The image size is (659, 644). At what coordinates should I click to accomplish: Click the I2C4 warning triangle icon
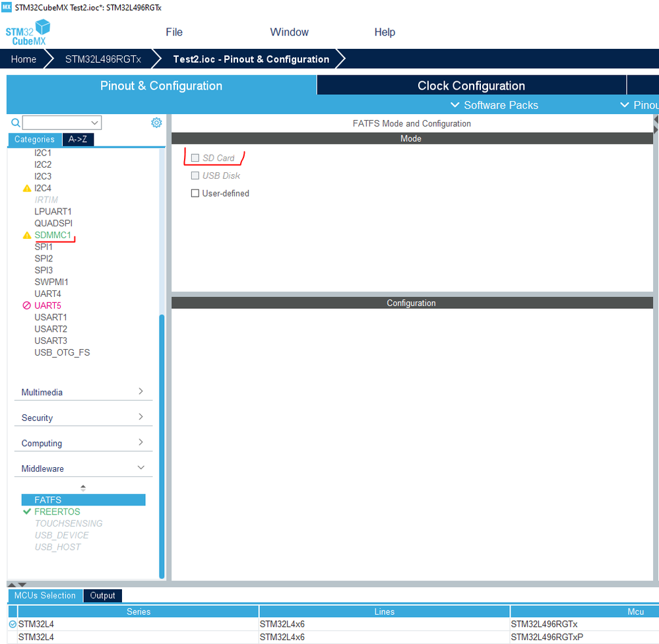coord(27,188)
